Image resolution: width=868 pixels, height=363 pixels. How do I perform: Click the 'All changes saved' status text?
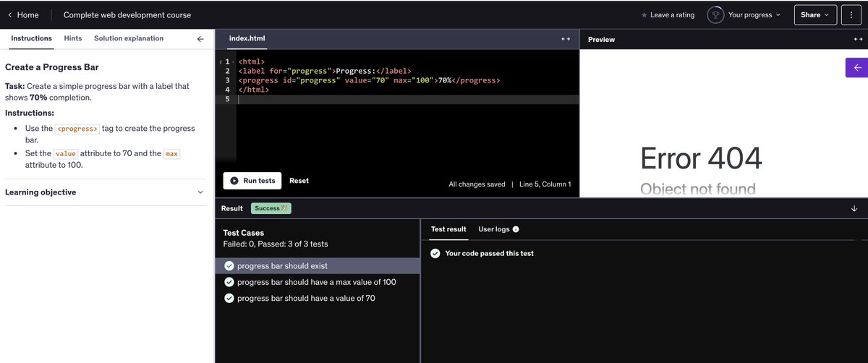click(x=477, y=184)
